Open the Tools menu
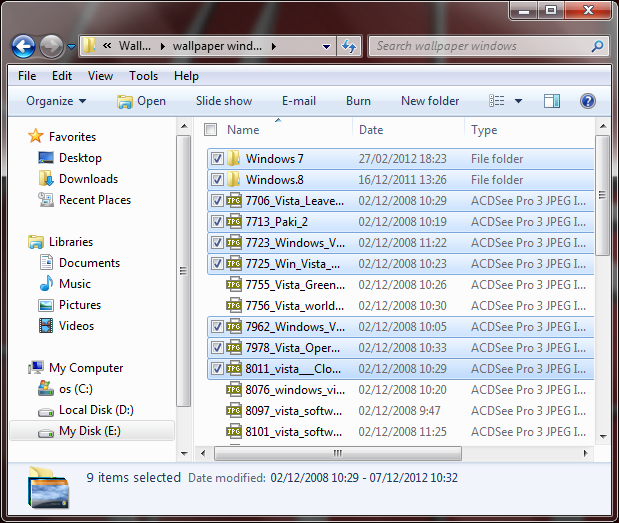 [143, 75]
